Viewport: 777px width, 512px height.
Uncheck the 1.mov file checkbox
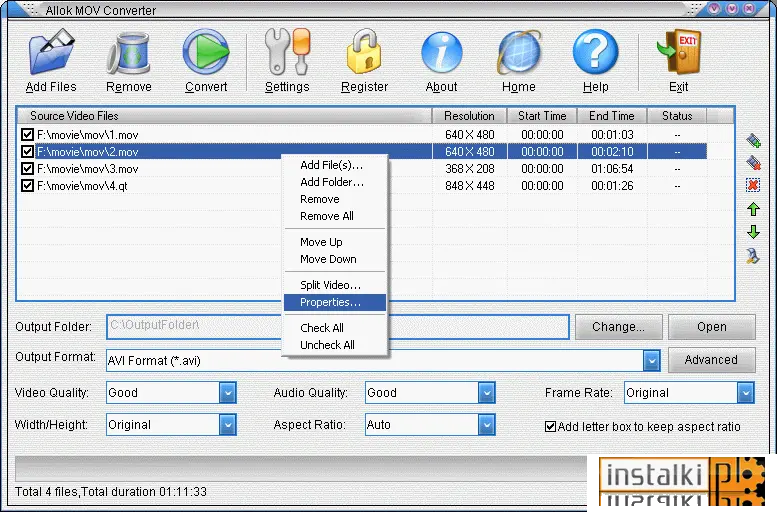click(x=27, y=134)
